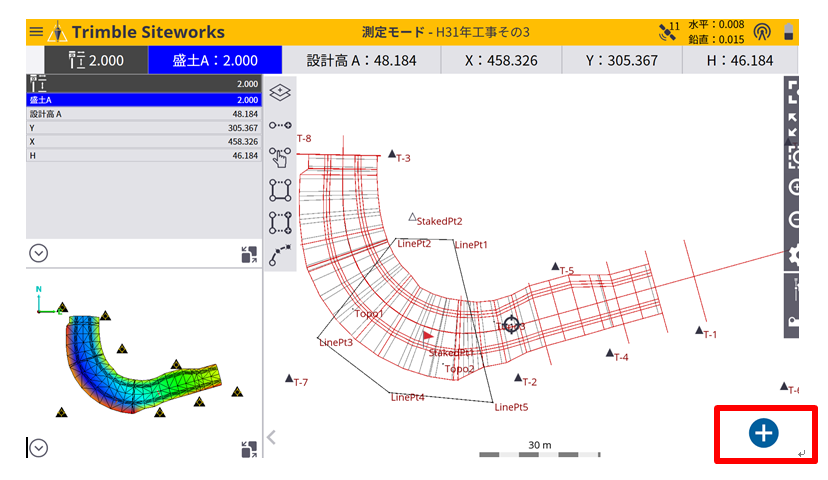Open the map layers icon

click(280, 93)
